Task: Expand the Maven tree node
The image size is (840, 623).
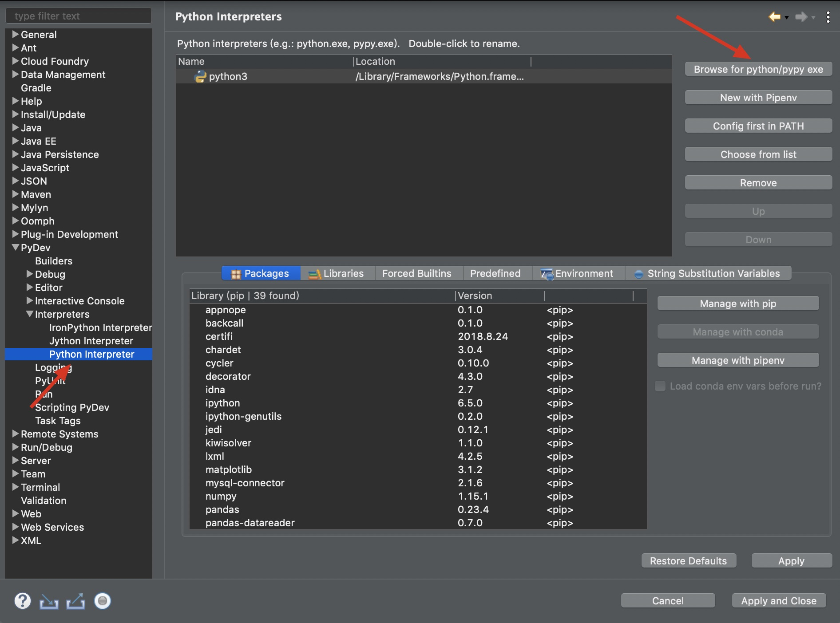Action: pos(16,194)
